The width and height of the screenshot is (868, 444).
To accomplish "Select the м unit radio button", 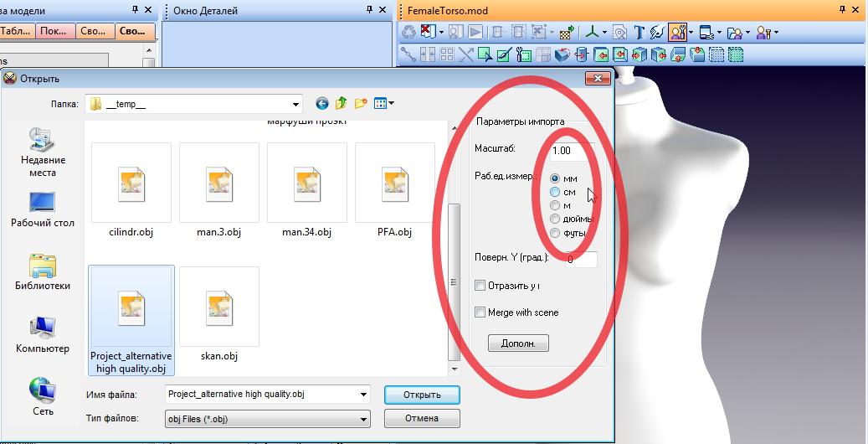I will tap(555, 205).
